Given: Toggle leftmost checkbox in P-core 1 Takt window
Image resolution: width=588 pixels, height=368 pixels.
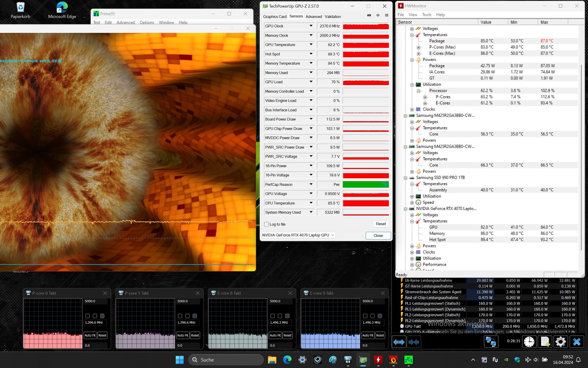Looking at the screenshot, I should point(180,316).
